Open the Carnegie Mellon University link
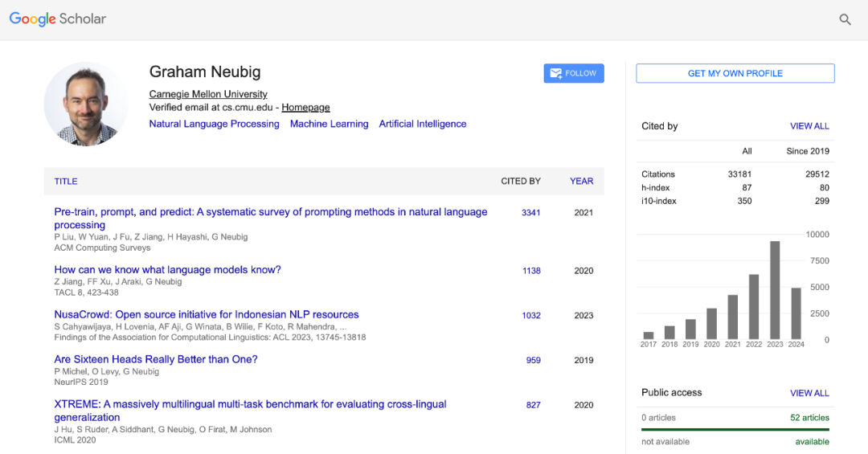The width and height of the screenshot is (868, 454). pos(208,94)
